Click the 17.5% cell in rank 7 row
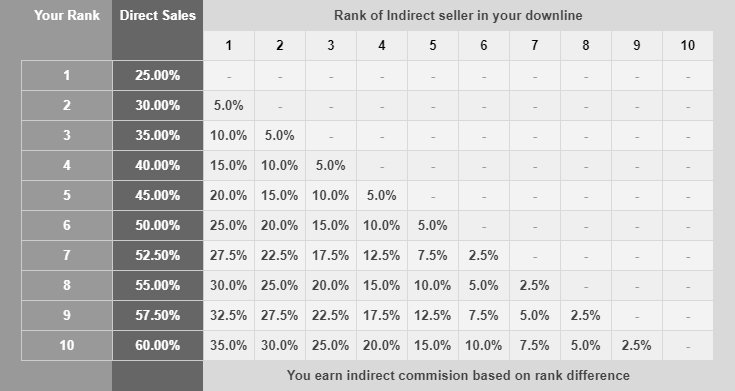 point(330,256)
